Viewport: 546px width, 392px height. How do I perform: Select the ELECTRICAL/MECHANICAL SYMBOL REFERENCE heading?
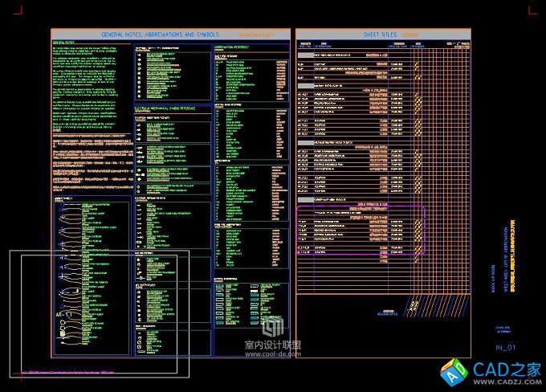[x=171, y=107]
